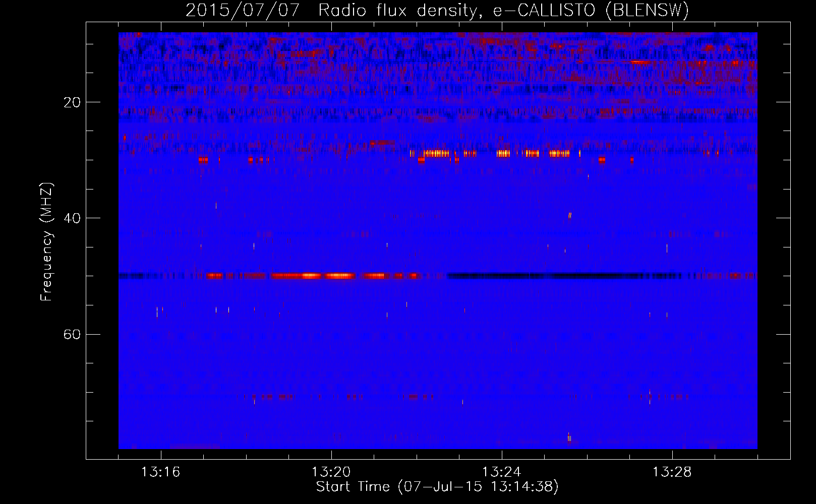
Task: Click the 13:20 time axis label
Action: pos(331,472)
